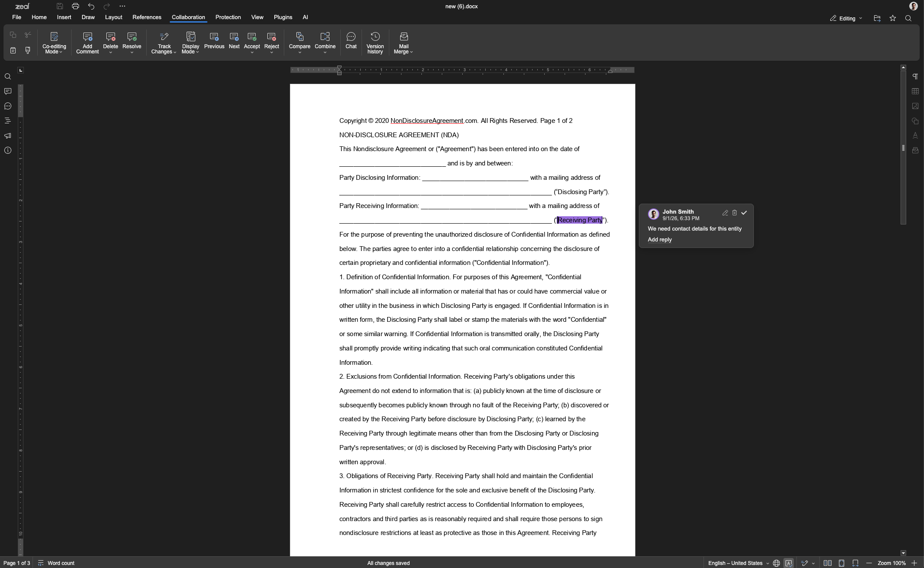Image resolution: width=924 pixels, height=568 pixels.
Task: Open the Editing mode dropdown
Action: (846, 18)
